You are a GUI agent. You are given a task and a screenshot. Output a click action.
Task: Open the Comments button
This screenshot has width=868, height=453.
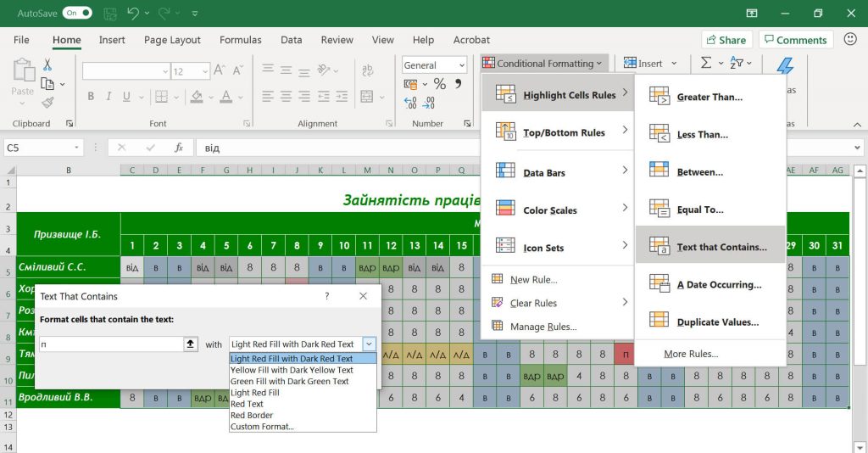pos(795,40)
